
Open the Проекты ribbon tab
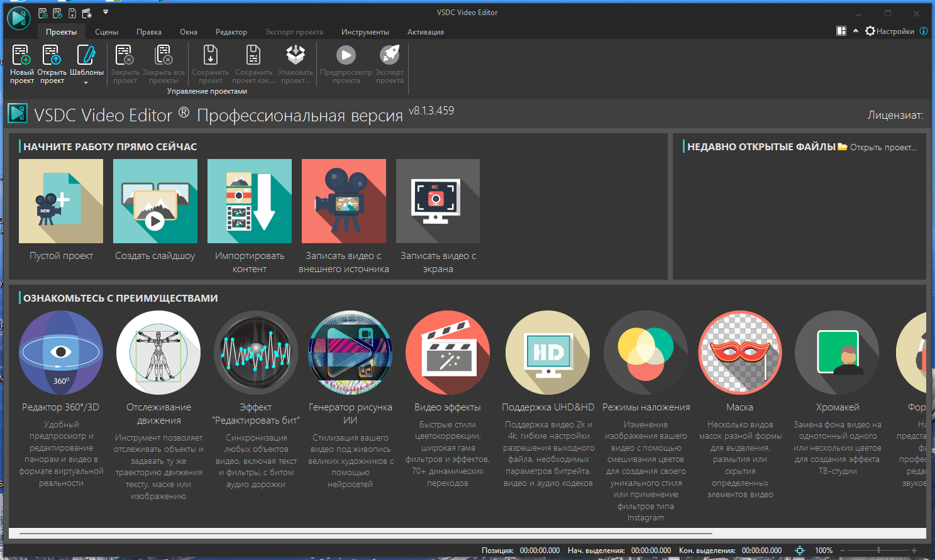[x=61, y=32]
